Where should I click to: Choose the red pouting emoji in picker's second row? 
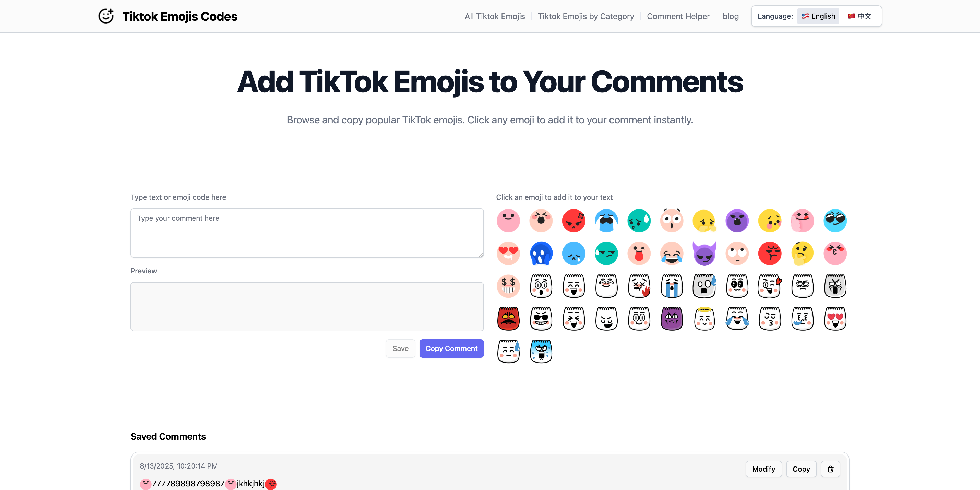coord(770,253)
